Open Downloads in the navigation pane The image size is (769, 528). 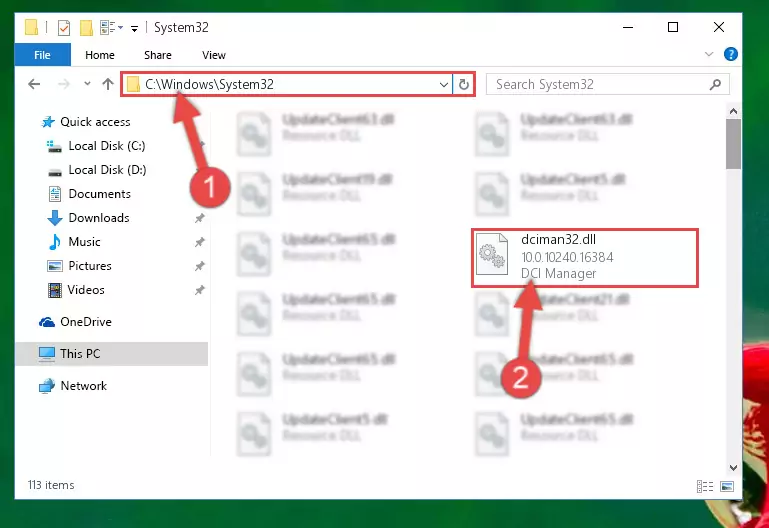tap(99, 218)
